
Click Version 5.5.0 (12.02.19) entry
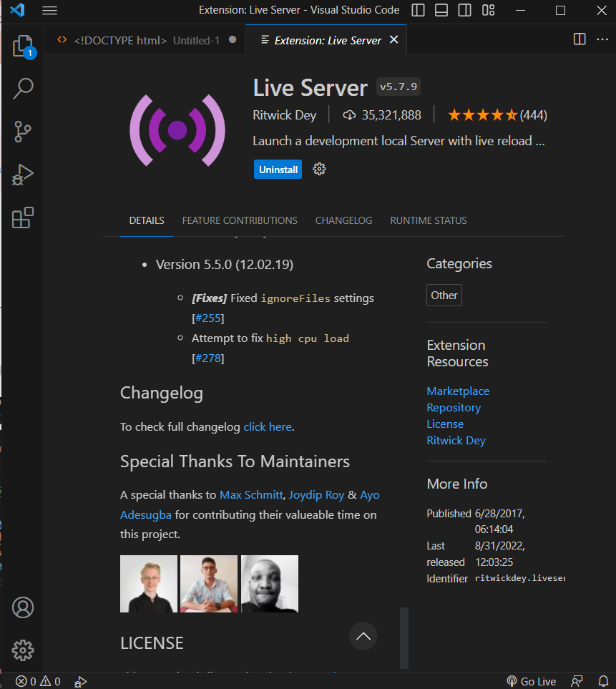(224, 265)
